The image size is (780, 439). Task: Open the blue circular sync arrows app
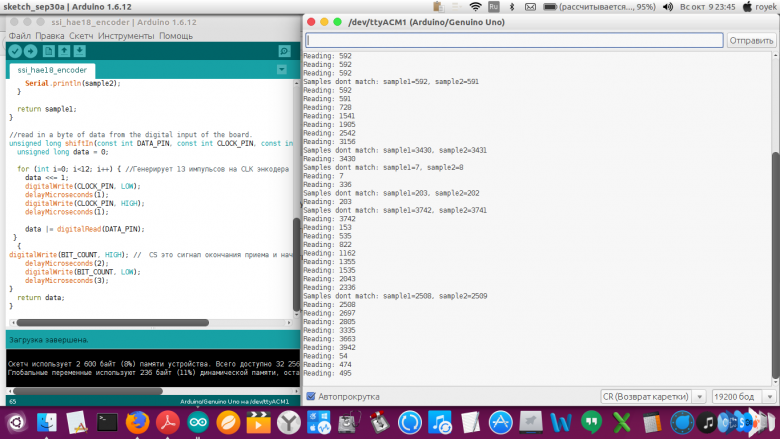pos(409,423)
